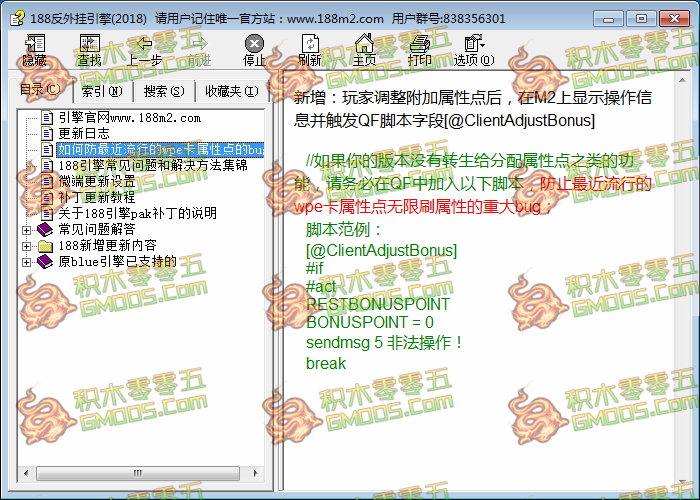The image size is (700, 500).
Task: Expand the 原blue引擎已支持的 book node
Action: point(26,262)
